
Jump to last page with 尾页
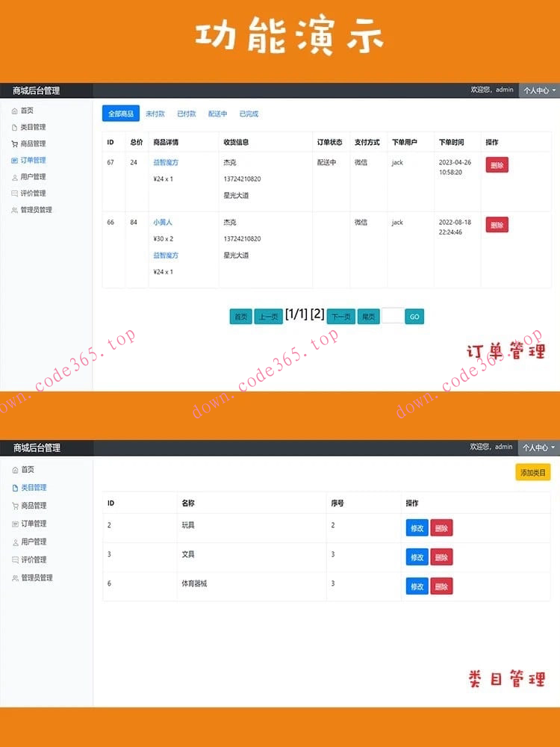point(369,316)
